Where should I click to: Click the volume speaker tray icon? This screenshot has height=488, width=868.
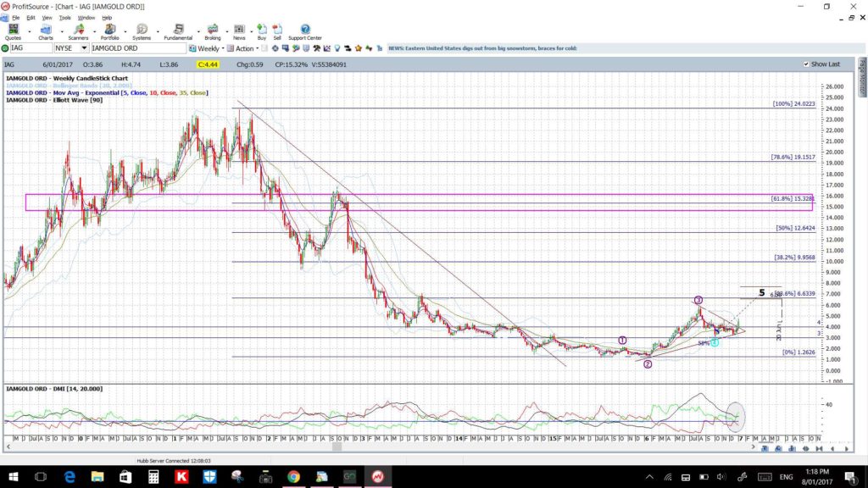tap(721, 477)
